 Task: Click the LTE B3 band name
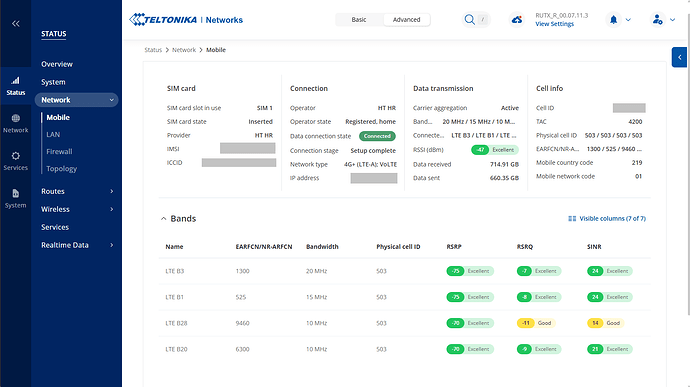click(x=175, y=271)
